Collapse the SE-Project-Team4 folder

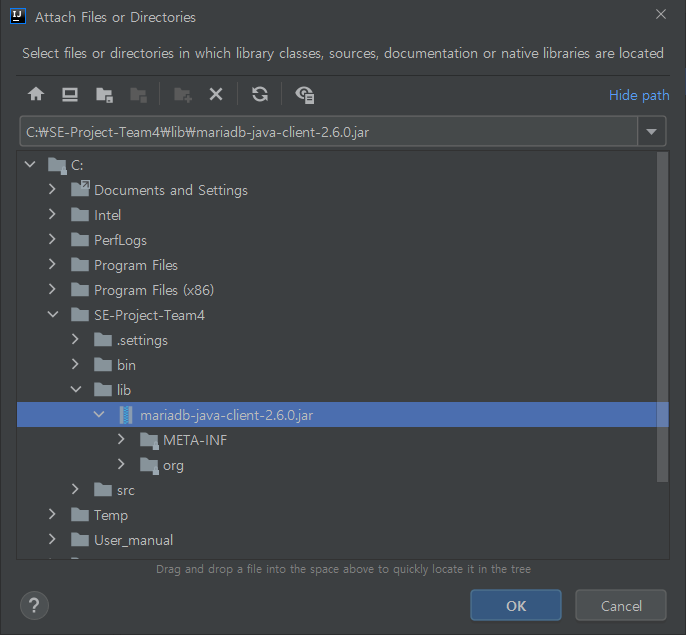coord(53,314)
